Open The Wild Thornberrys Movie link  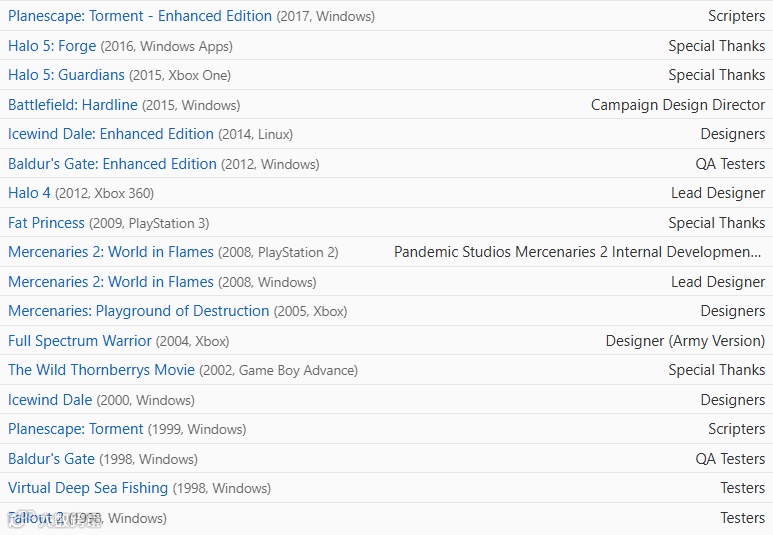(x=101, y=370)
